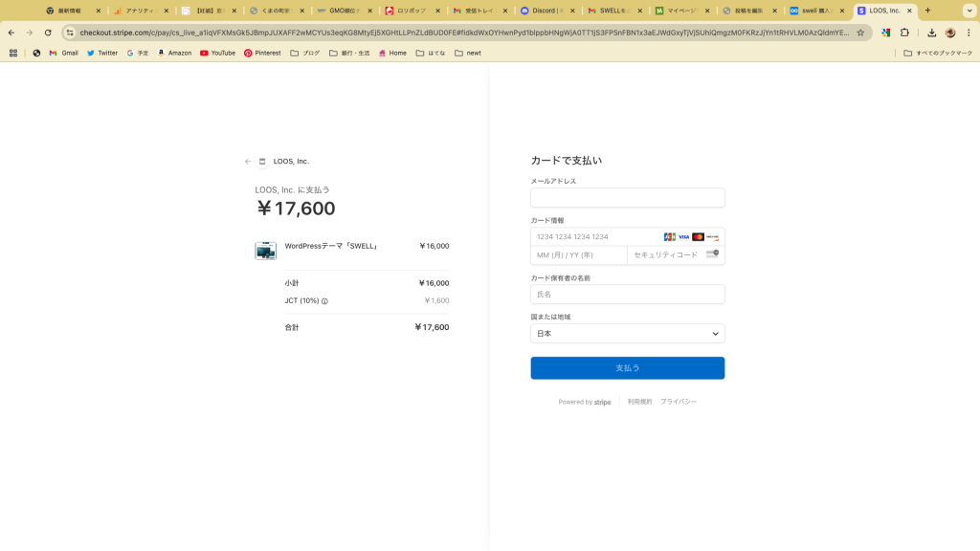Open the browser extensions puzzle icon
980x551 pixels.
click(x=904, y=33)
